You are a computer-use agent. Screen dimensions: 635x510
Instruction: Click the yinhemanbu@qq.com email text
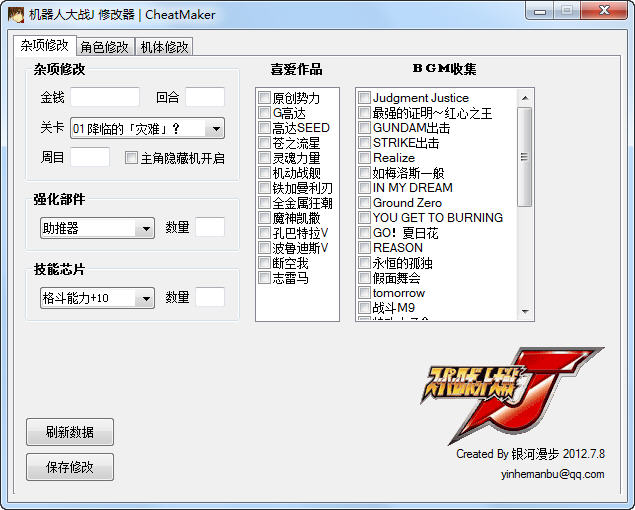[x=552, y=474]
